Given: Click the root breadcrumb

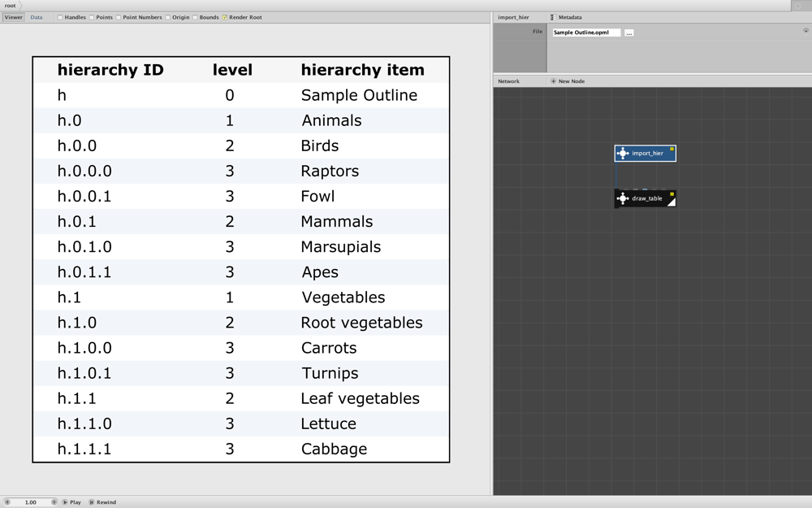Looking at the screenshot, I should (11, 6).
